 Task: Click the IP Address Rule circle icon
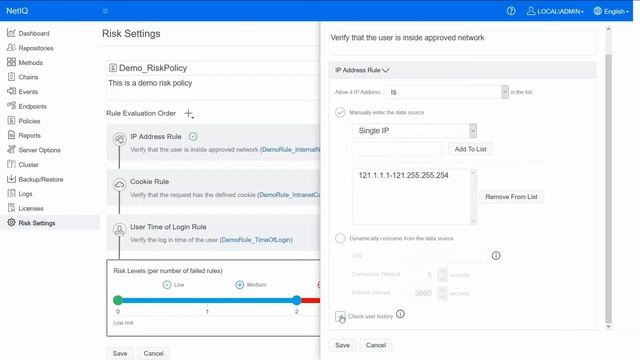pos(119,139)
